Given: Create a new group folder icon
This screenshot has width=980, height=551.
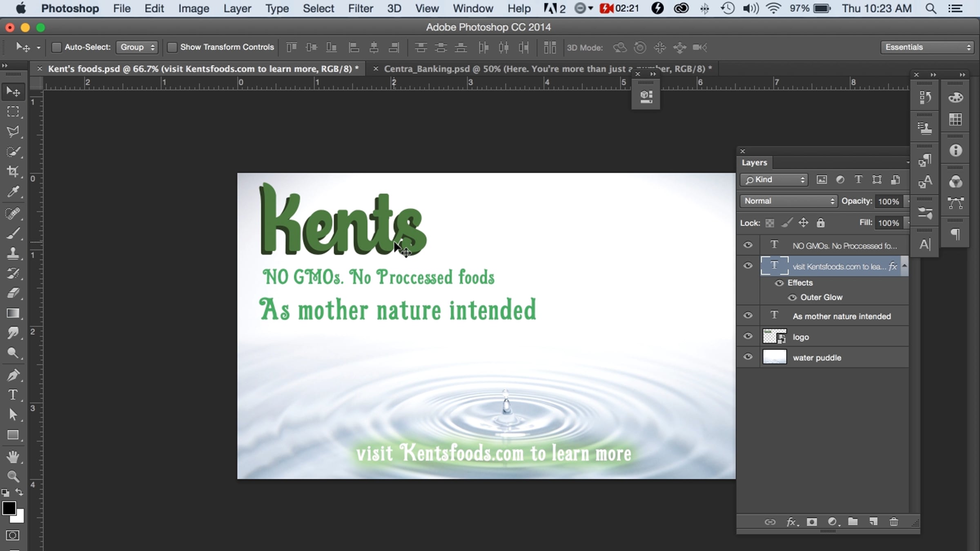Looking at the screenshot, I should (x=853, y=522).
